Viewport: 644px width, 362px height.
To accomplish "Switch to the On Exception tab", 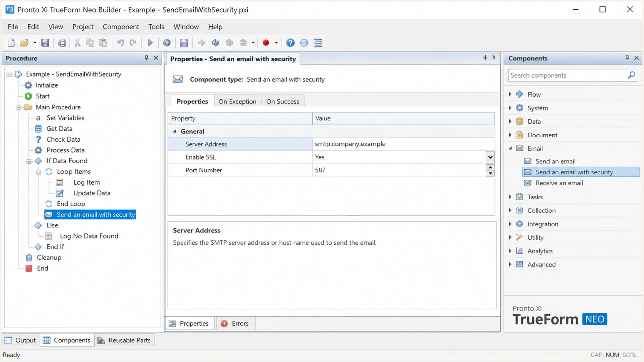I will 237,101.
